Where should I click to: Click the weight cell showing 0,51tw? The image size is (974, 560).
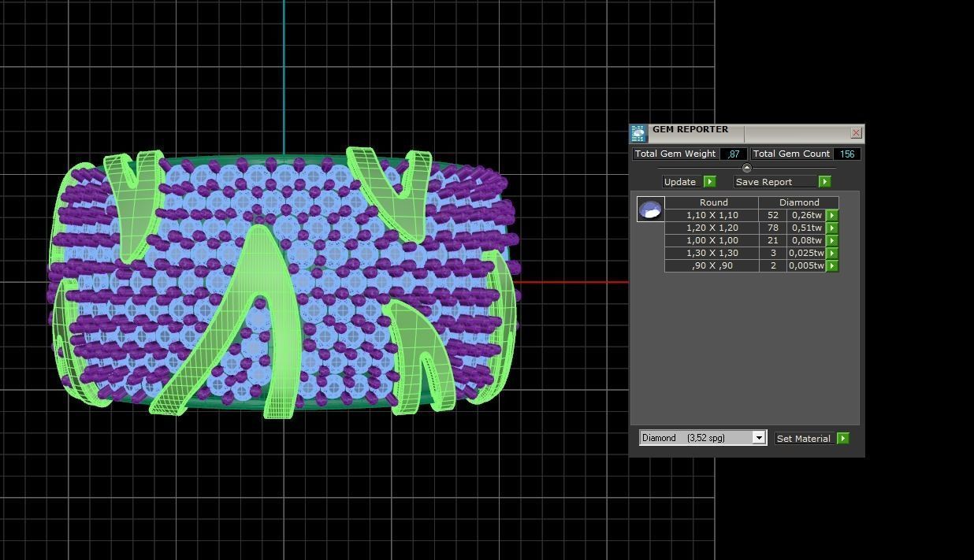pos(807,228)
